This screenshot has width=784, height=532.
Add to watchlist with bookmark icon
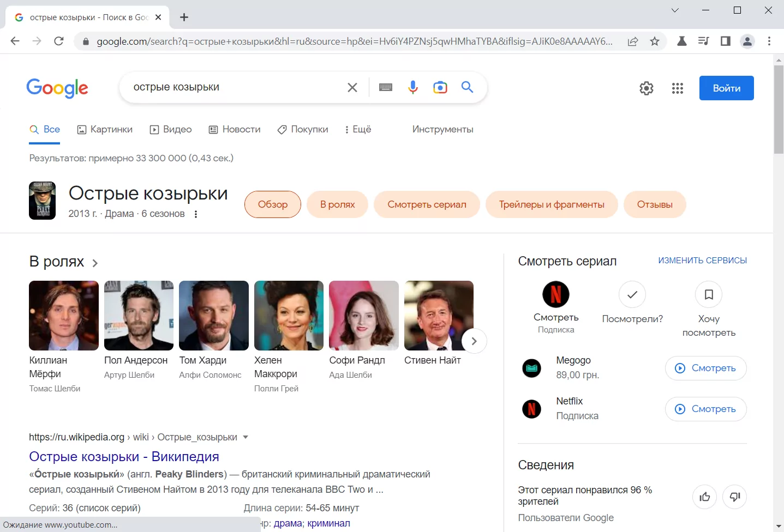click(709, 294)
